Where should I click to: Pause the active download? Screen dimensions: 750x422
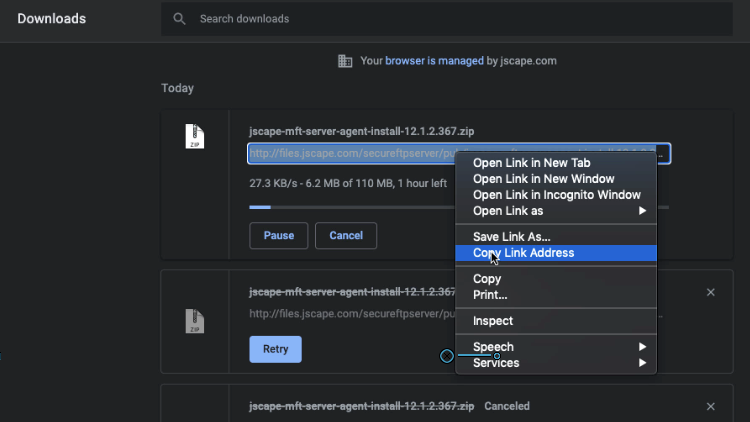[279, 236]
